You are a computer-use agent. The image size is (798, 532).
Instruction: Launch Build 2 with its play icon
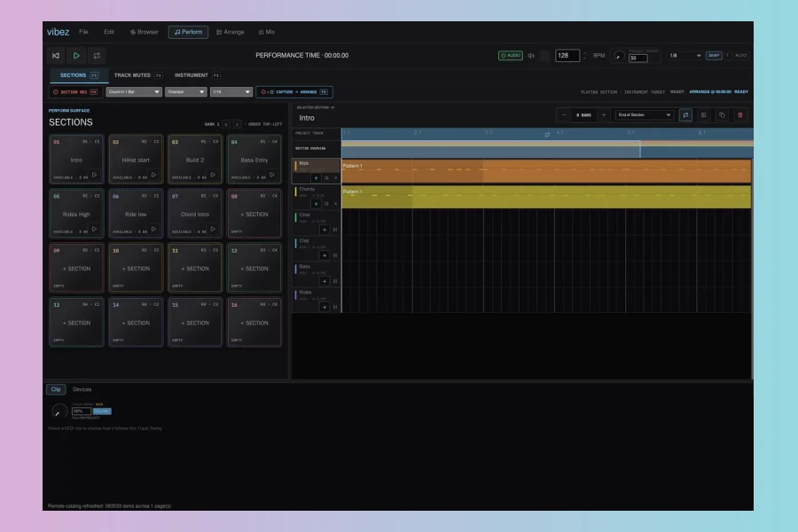coord(213,176)
